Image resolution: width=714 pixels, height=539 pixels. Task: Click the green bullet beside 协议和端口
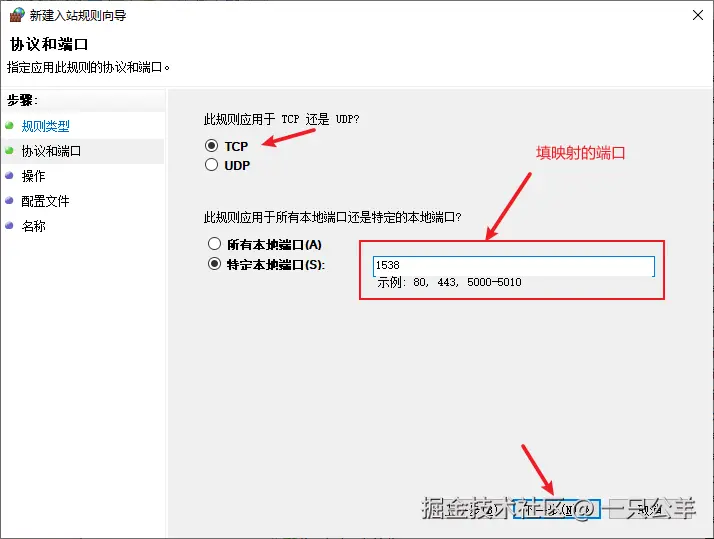[9, 150]
